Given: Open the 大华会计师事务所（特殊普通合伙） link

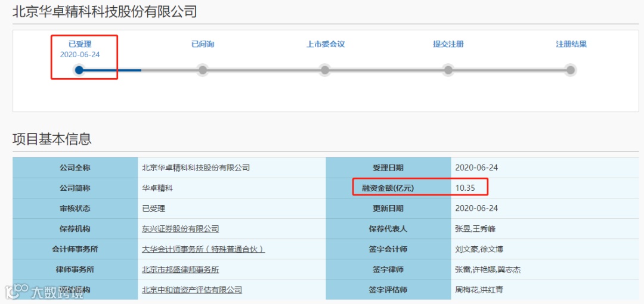Looking at the screenshot, I should [x=203, y=249].
